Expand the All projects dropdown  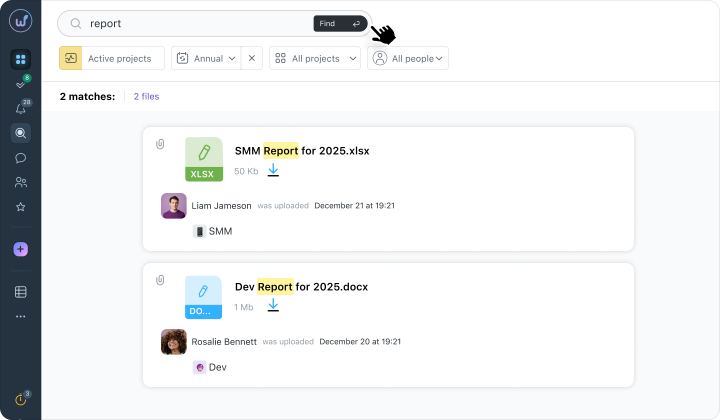315,58
